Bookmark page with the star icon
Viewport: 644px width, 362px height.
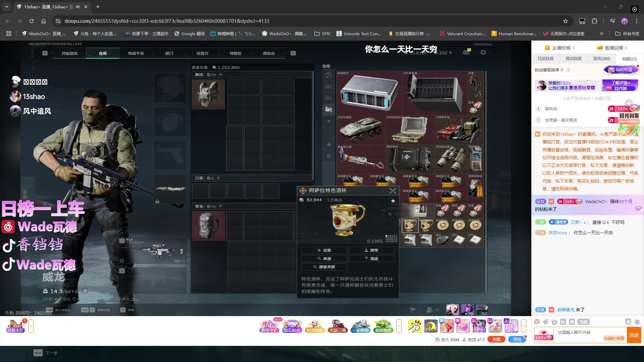tap(566, 21)
